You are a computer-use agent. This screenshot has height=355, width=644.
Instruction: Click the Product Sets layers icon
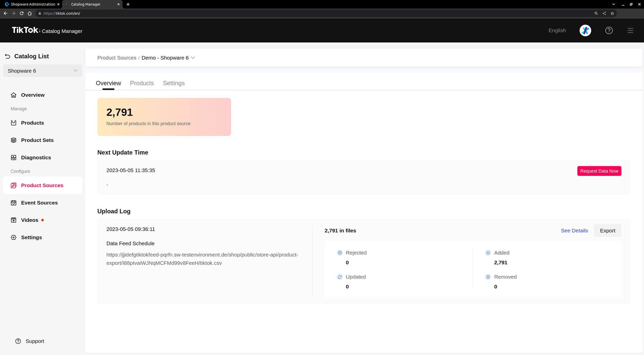(14, 140)
